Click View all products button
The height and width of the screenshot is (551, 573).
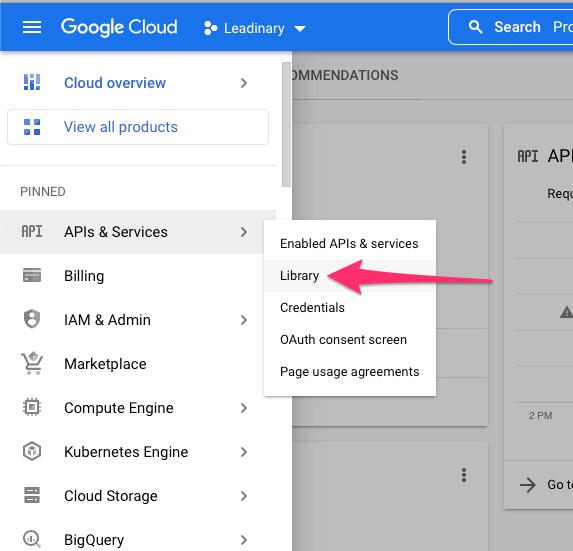(138, 127)
